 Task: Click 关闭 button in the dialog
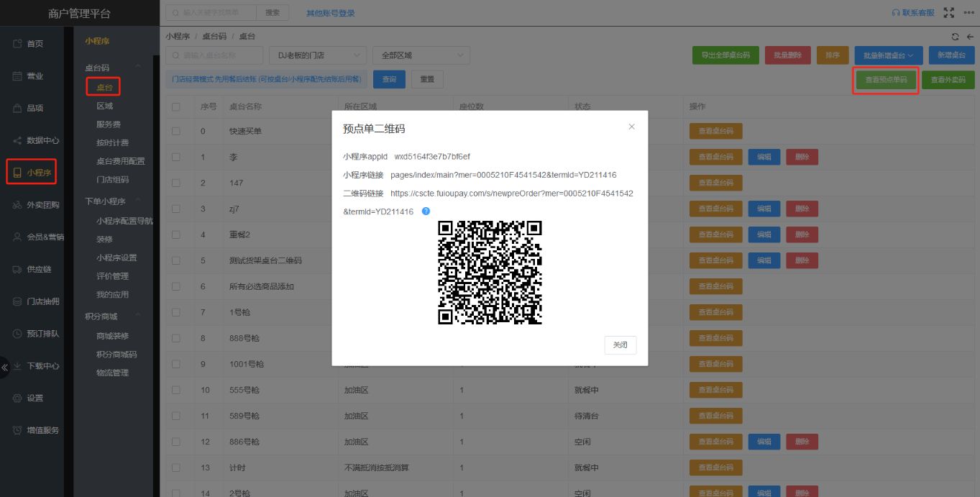tap(620, 345)
